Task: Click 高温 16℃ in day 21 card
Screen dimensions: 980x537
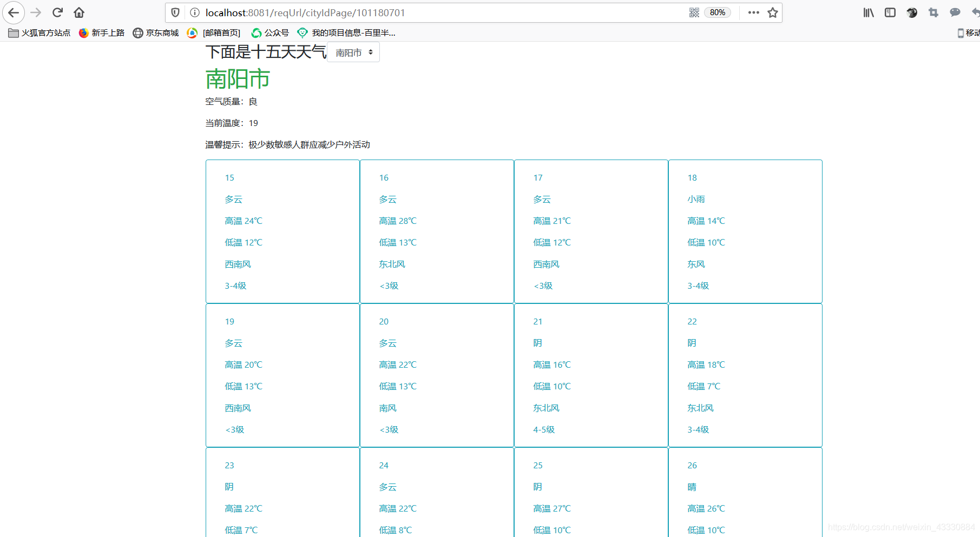Action: [552, 364]
